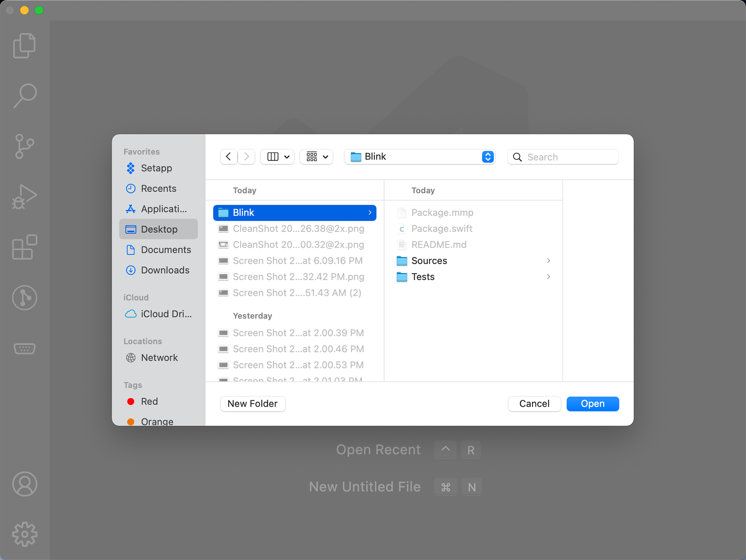Select Package.mmp file

pyautogui.click(x=473, y=213)
